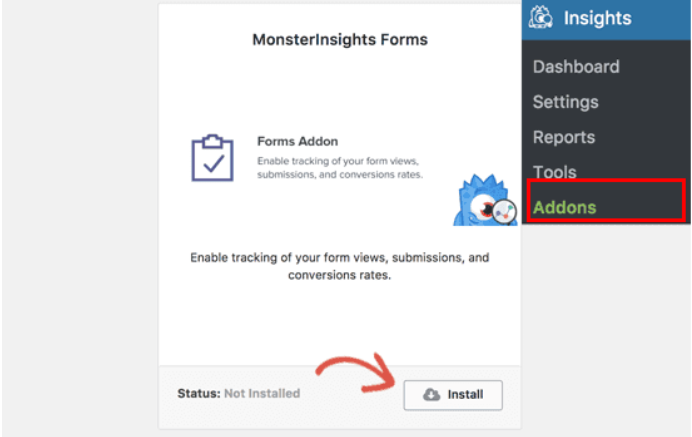Click the Install button
The width and height of the screenshot is (692, 437).
(453, 395)
